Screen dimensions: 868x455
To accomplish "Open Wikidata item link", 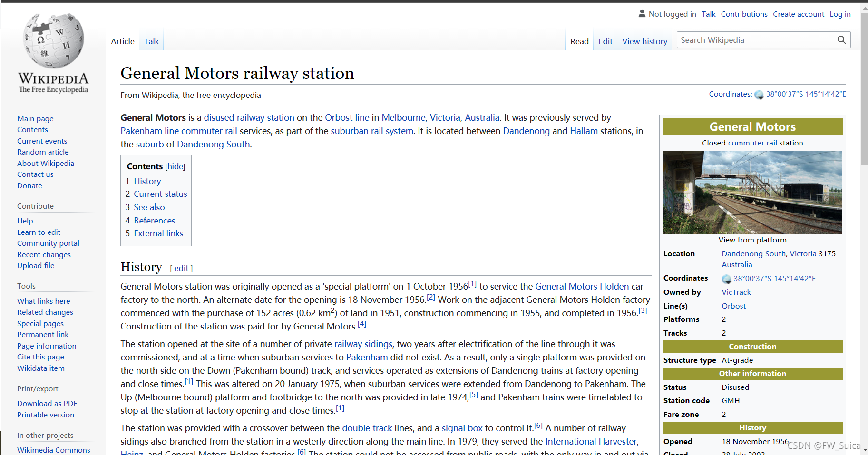I will tap(41, 368).
